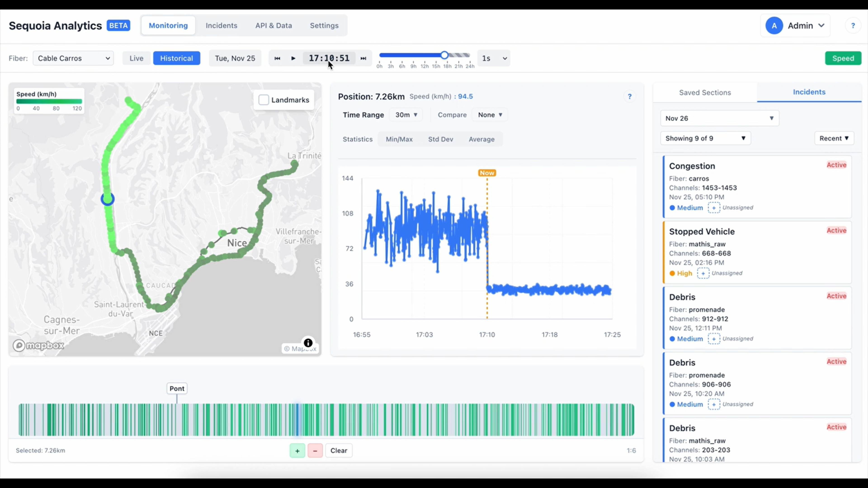Open the Nov 26 incidents date dropdown
868x488 pixels.
click(719, 118)
